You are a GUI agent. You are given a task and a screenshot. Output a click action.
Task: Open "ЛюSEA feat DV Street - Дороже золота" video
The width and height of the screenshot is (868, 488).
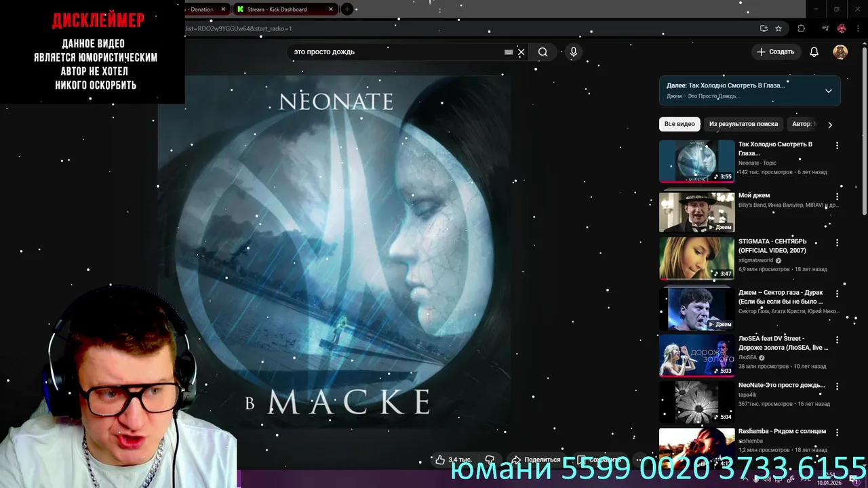783,343
